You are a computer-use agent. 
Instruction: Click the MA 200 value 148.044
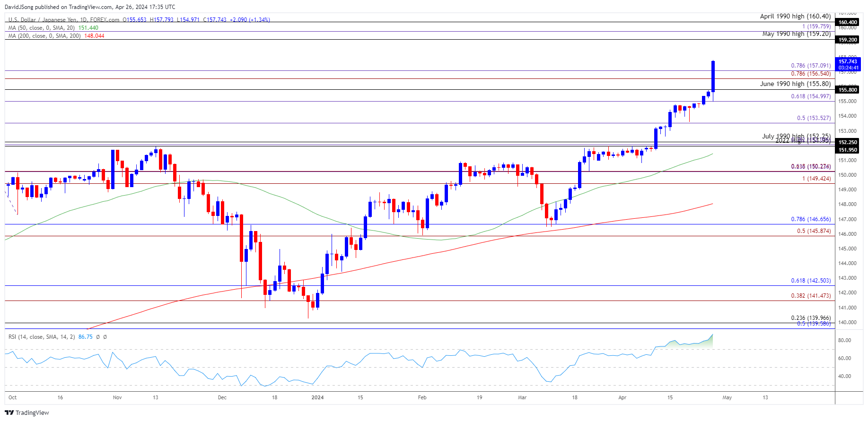point(94,36)
